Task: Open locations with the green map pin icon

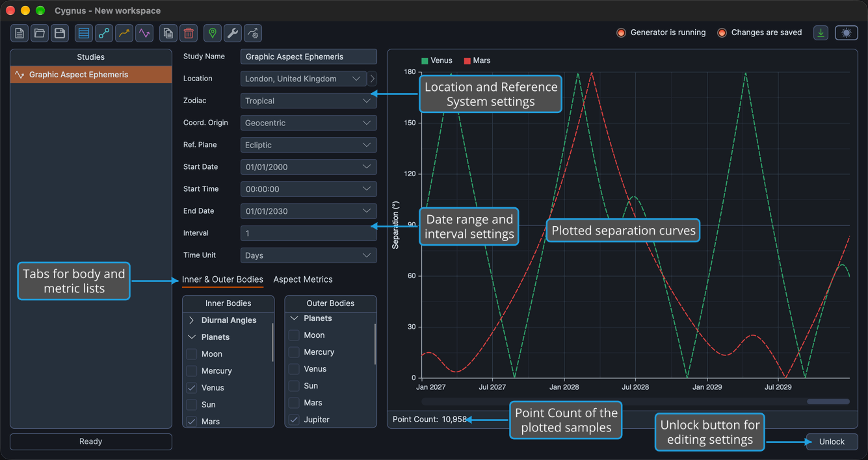Action: coord(213,33)
